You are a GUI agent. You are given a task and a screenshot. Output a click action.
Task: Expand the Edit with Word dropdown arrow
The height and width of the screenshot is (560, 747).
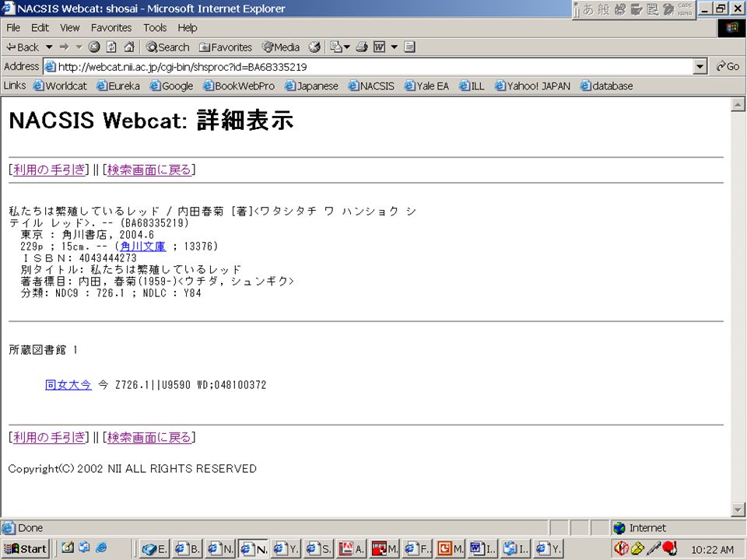394,47
